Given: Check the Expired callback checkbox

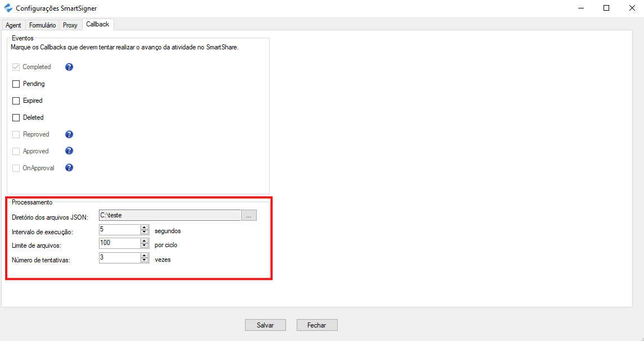Looking at the screenshot, I should (16, 101).
